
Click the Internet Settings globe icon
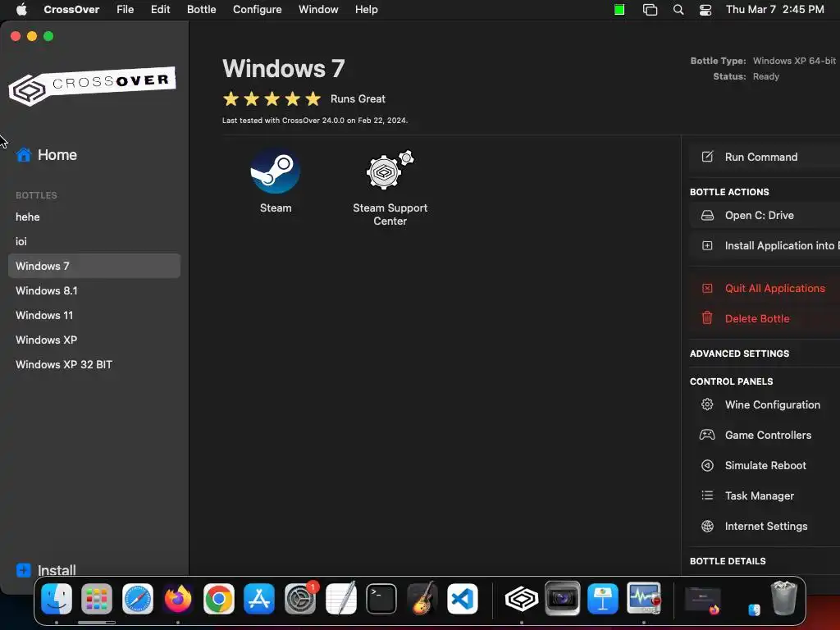coord(707,526)
